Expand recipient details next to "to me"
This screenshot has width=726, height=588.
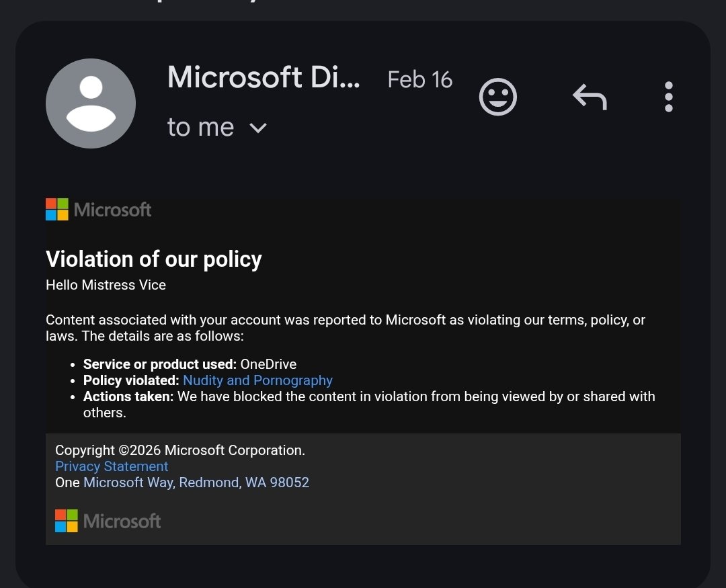coord(258,128)
